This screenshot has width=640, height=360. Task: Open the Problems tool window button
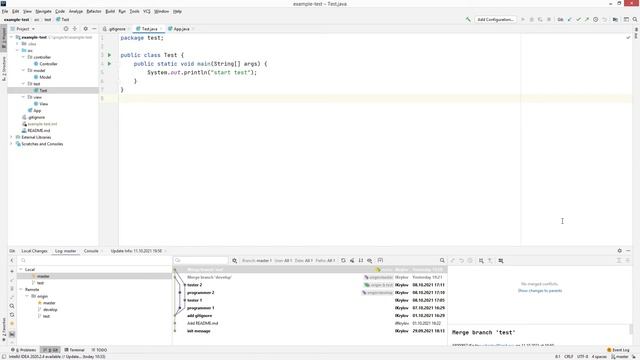(24, 350)
